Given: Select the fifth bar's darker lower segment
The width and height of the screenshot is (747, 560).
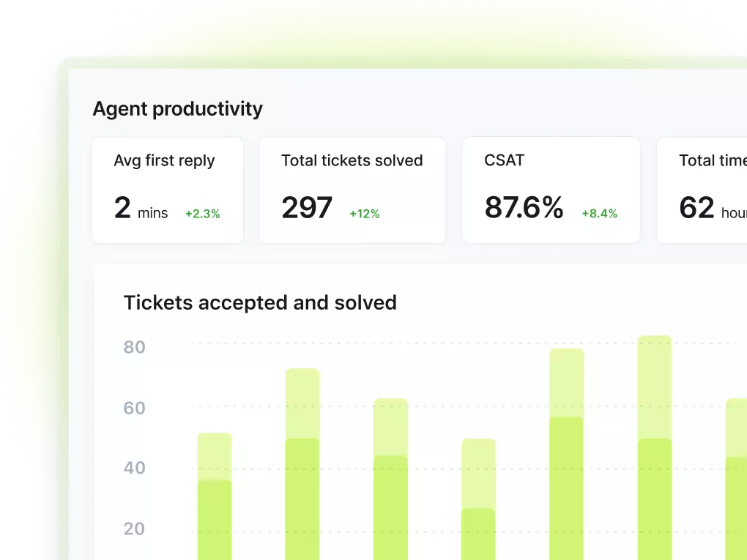Looking at the screenshot, I should click(567, 488).
